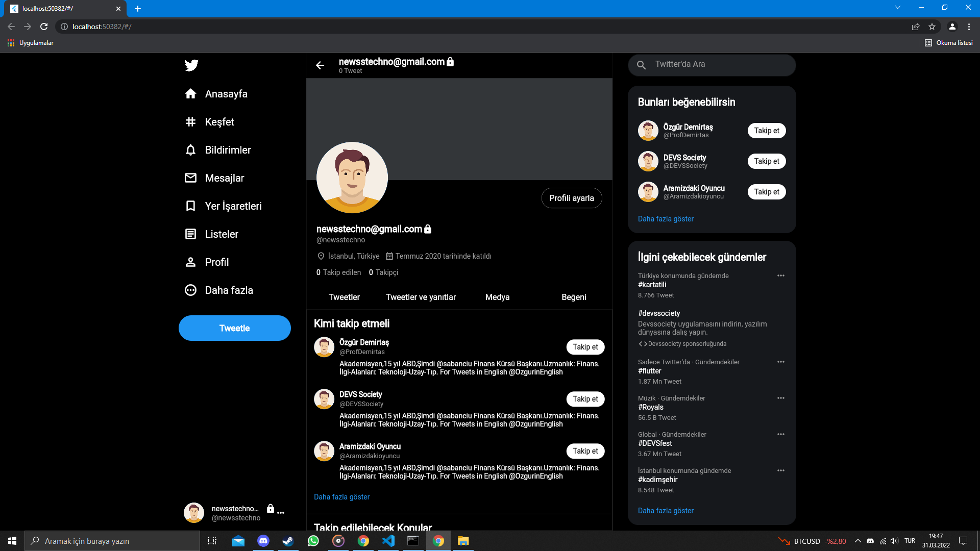The image size is (980, 551).
Task: Open Chrome profile icon
Action: tap(952, 27)
